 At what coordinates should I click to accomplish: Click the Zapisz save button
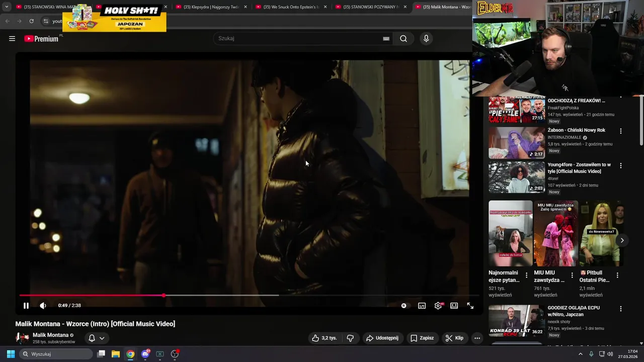(422, 338)
